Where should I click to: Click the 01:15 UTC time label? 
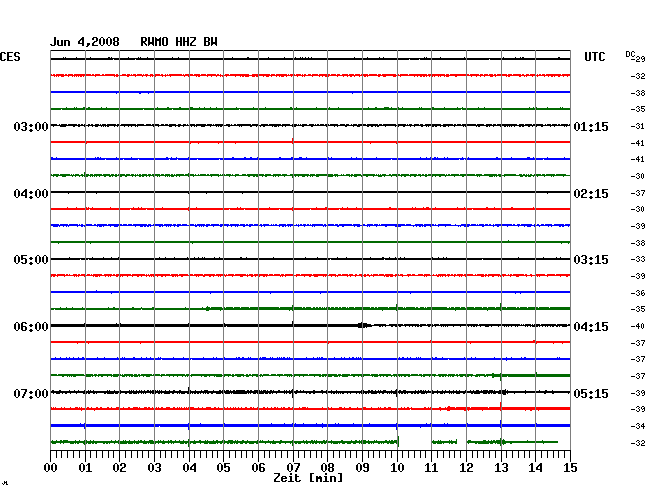click(x=591, y=126)
